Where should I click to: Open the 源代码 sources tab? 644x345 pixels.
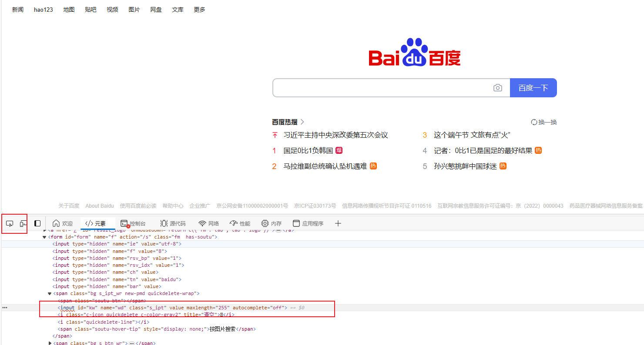[173, 223]
